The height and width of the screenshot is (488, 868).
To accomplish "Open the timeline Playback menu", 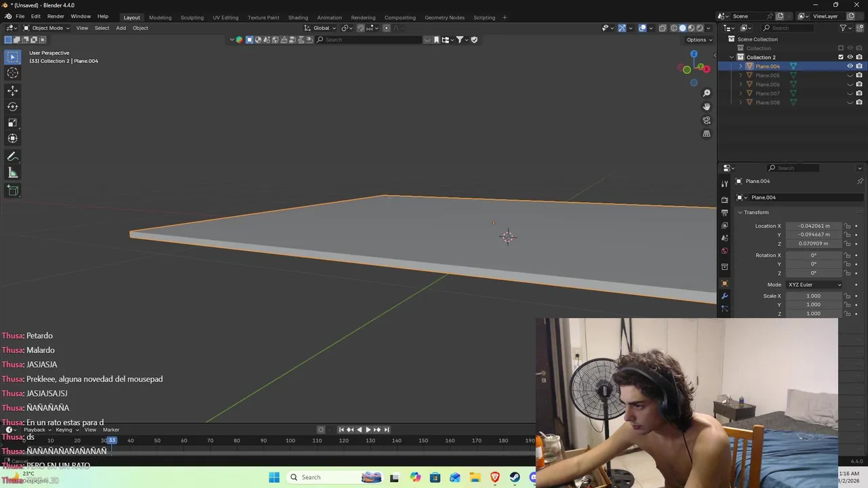I will click(x=37, y=430).
